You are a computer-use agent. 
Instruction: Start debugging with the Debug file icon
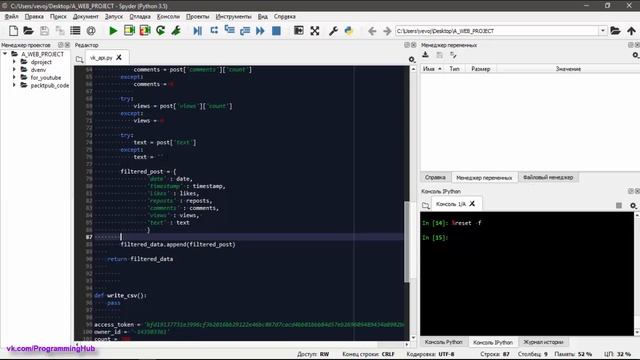(x=198, y=31)
